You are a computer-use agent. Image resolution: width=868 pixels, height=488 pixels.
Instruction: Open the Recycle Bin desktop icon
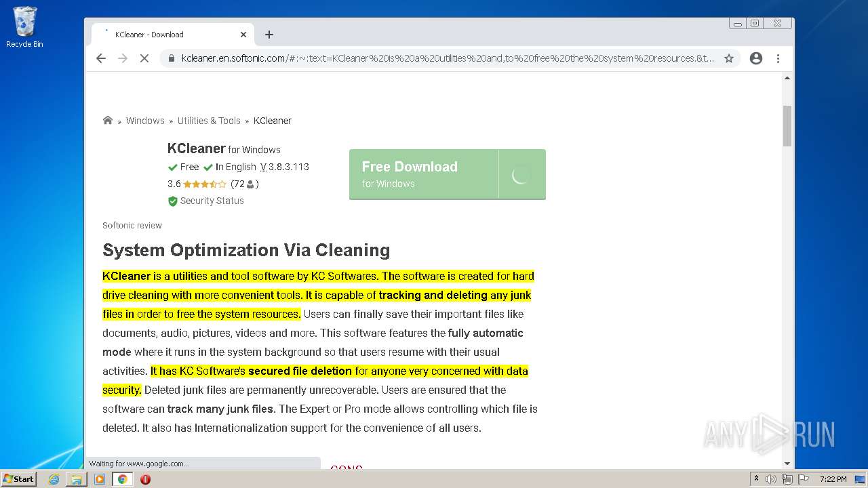(x=24, y=27)
